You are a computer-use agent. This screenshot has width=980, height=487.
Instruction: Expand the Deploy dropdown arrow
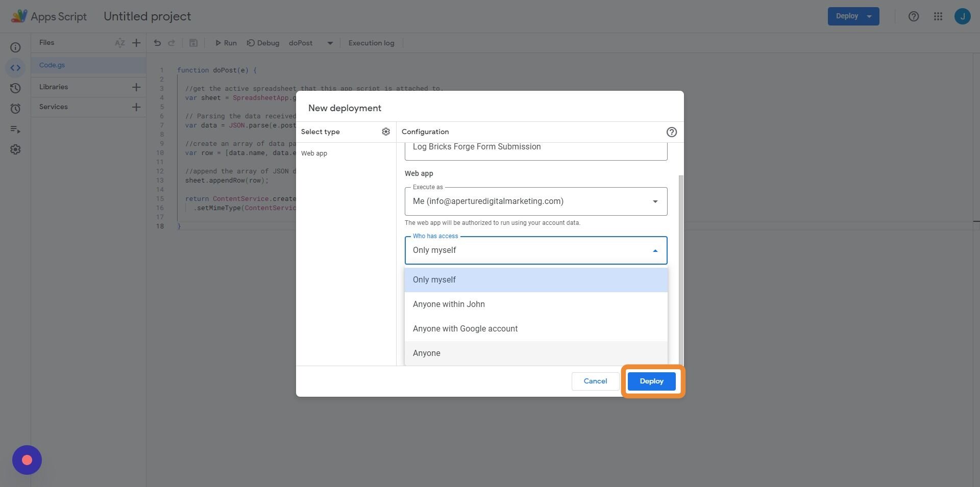868,16
